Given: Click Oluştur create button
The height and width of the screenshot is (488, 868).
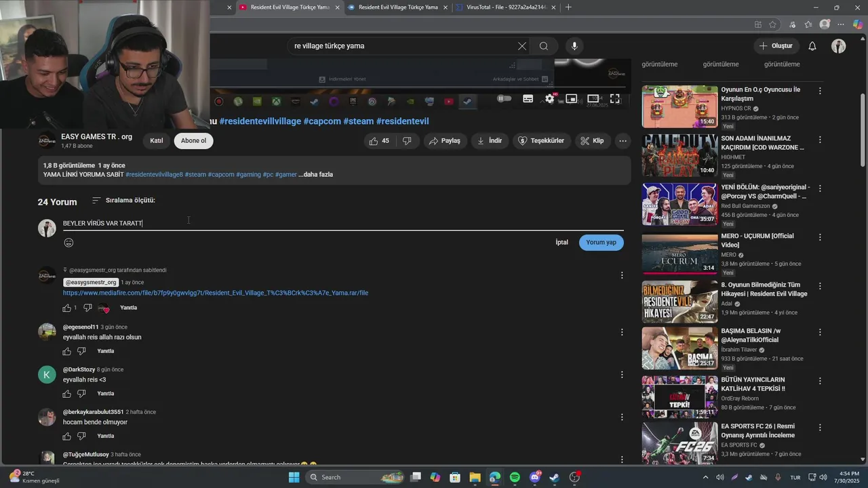Looking at the screenshot, I should click(x=776, y=46).
